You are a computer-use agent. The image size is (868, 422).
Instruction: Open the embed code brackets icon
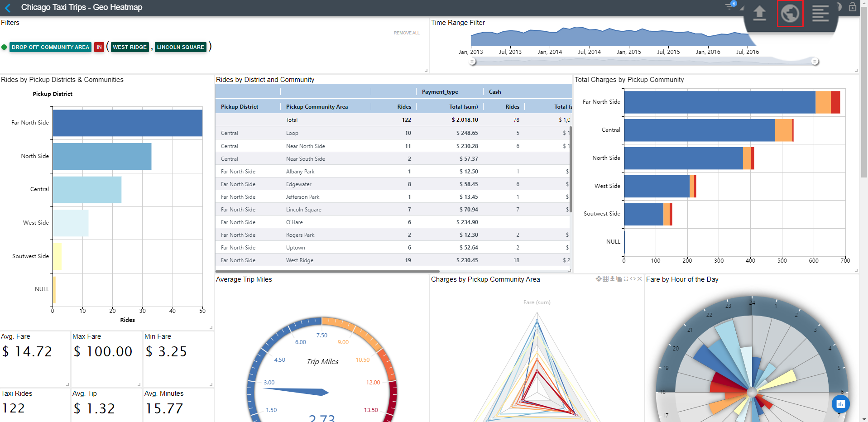point(633,279)
